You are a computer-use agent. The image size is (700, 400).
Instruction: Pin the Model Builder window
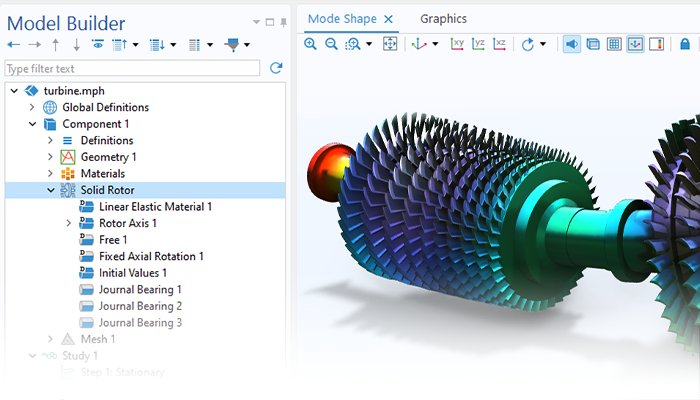pyautogui.click(x=283, y=22)
